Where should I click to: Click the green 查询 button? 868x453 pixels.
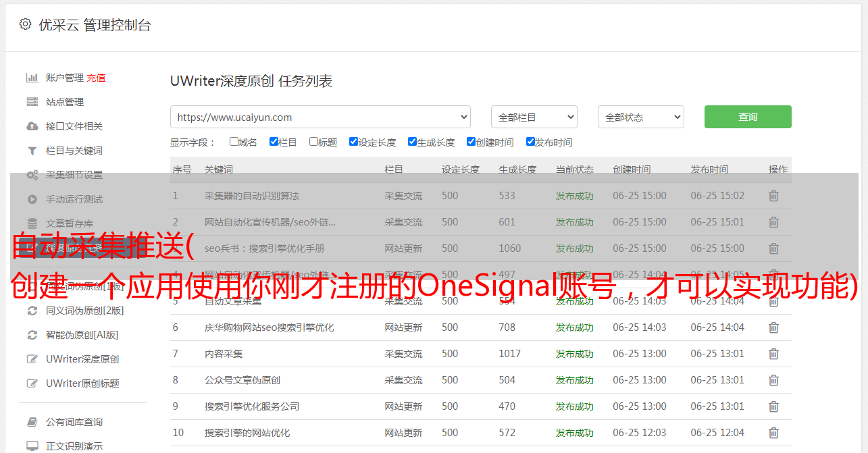coord(748,117)
